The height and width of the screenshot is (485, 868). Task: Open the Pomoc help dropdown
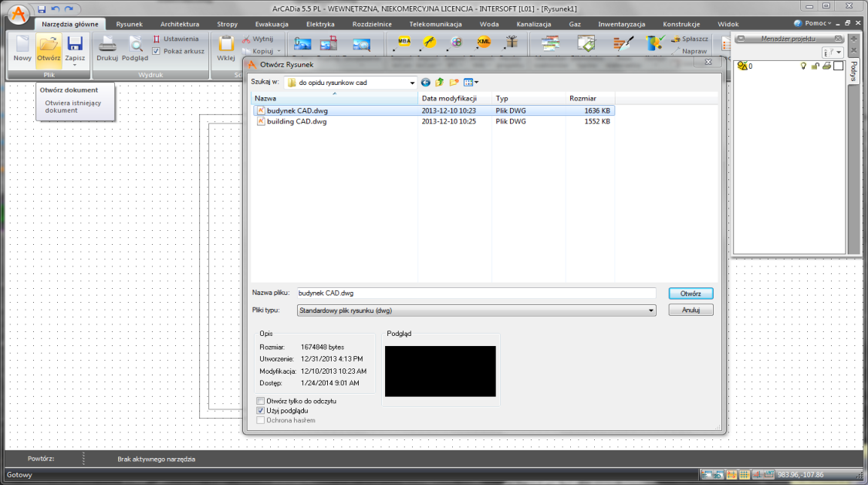812,23
